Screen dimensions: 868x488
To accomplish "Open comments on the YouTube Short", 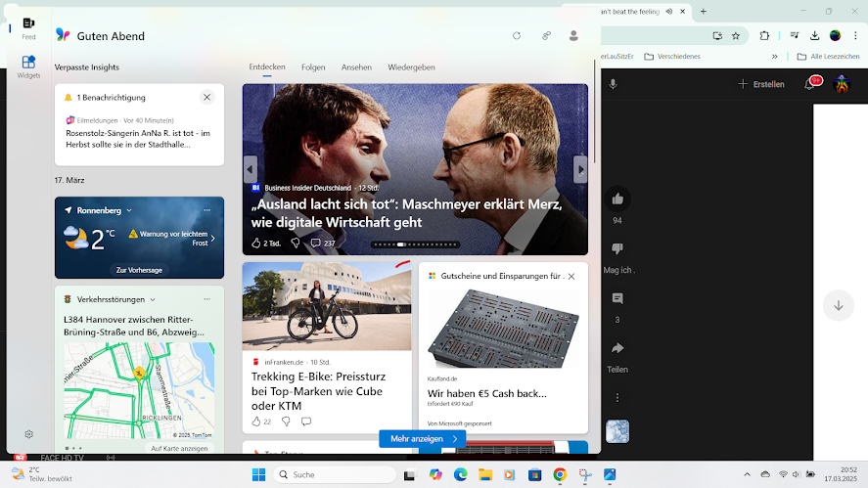I will click(617, 299).
